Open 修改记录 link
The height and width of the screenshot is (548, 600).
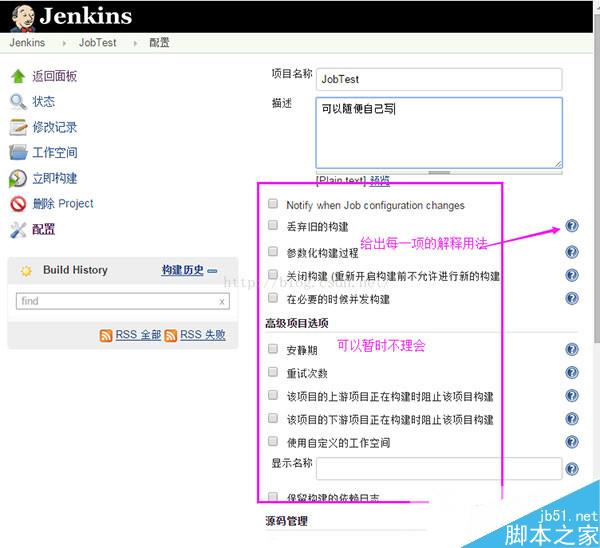pyautogui.click(x=54, y=127)
